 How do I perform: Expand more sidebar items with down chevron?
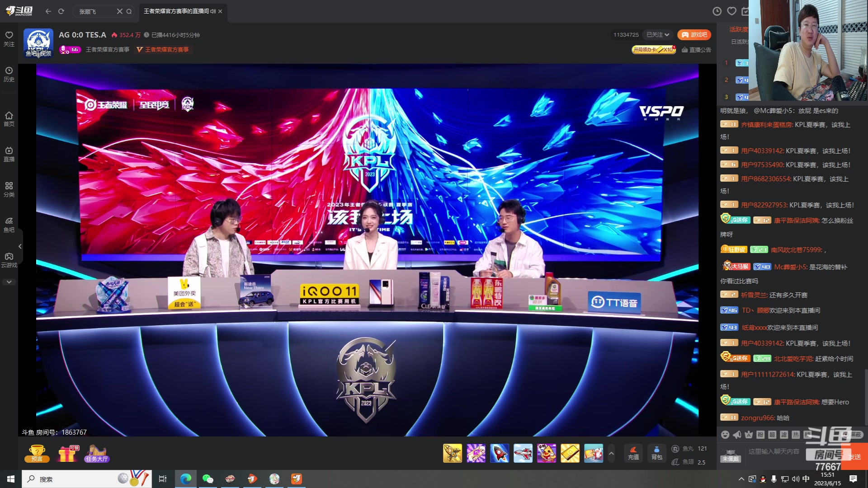[x=9, y=282]
